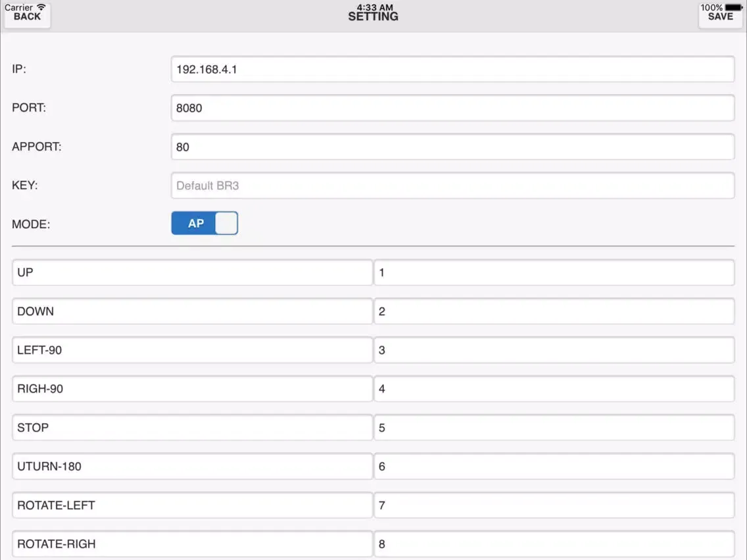Edit the ROTATE-RIGH name field
Image resolution: width=747 pixels, height=560 pixels.
pyautogui.click(x=192, y=544)
